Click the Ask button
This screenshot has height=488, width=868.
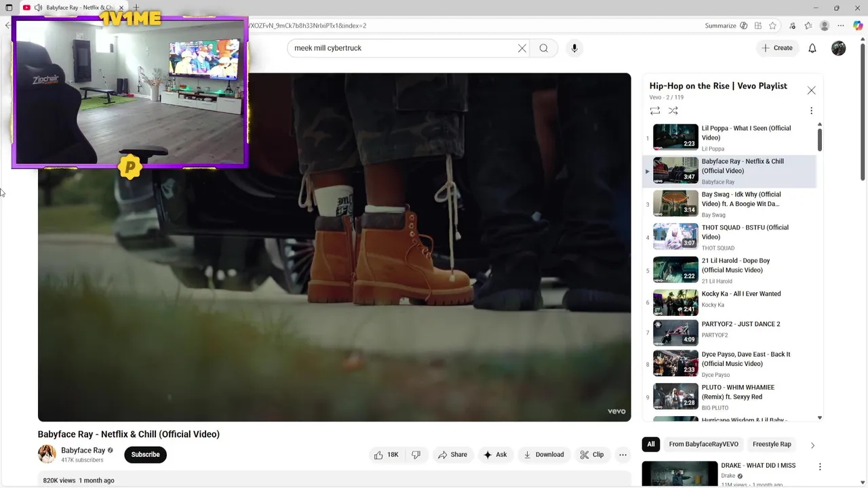pos(495,455)
